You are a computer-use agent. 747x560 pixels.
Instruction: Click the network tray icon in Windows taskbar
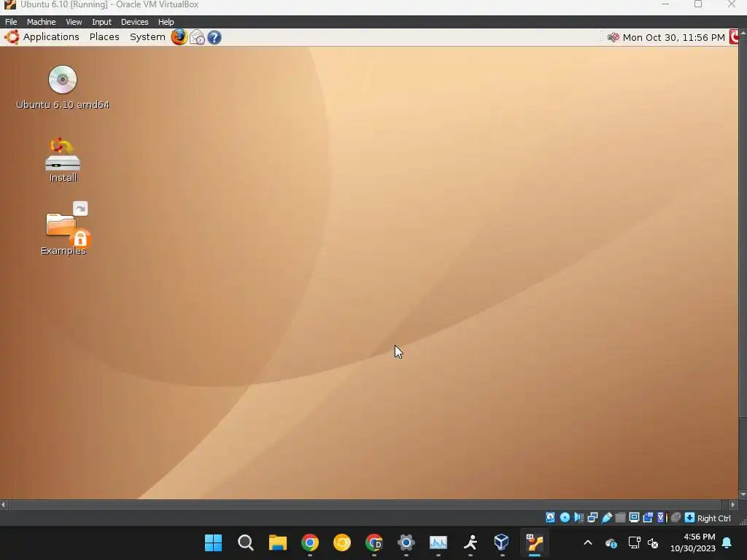tap(634, 542)
